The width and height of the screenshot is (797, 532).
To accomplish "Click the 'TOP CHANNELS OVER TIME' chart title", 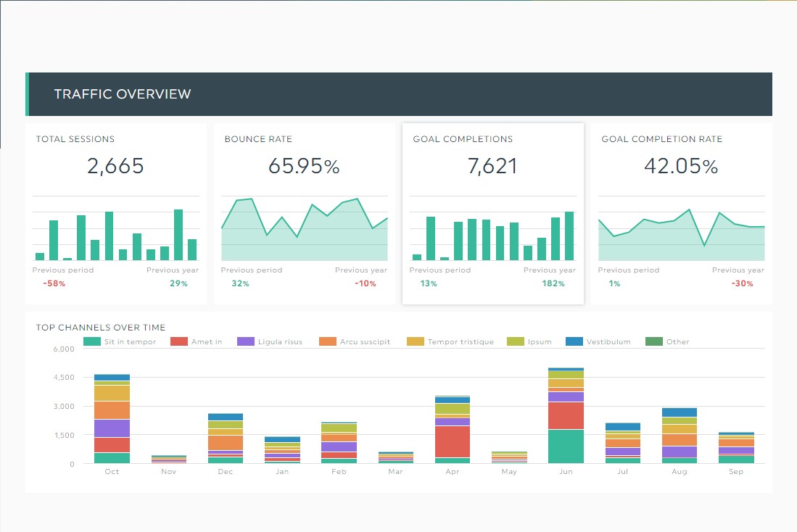I will point(101,328).
